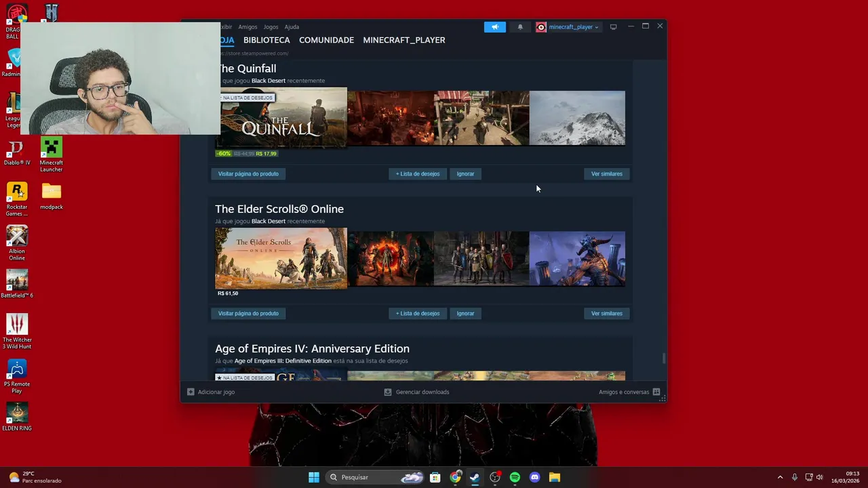The height and width of the screenshot is (488, 868).
Task: Open Gerenciar downloads
Action: click(416, 392)
